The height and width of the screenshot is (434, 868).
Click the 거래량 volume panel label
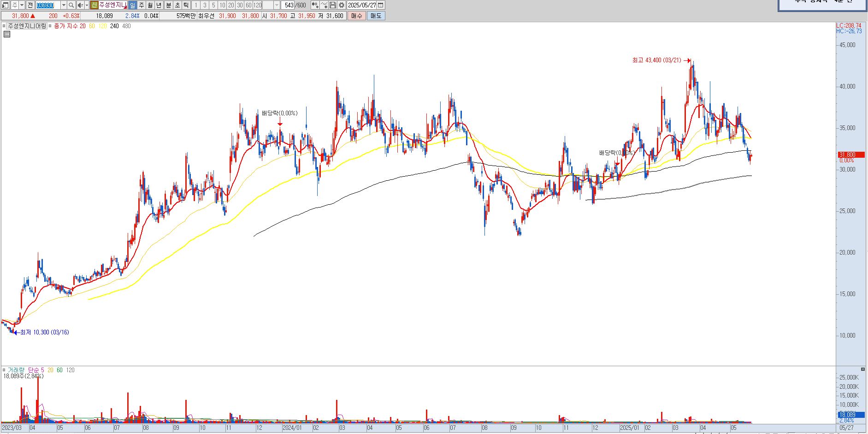tap(16, 370)
